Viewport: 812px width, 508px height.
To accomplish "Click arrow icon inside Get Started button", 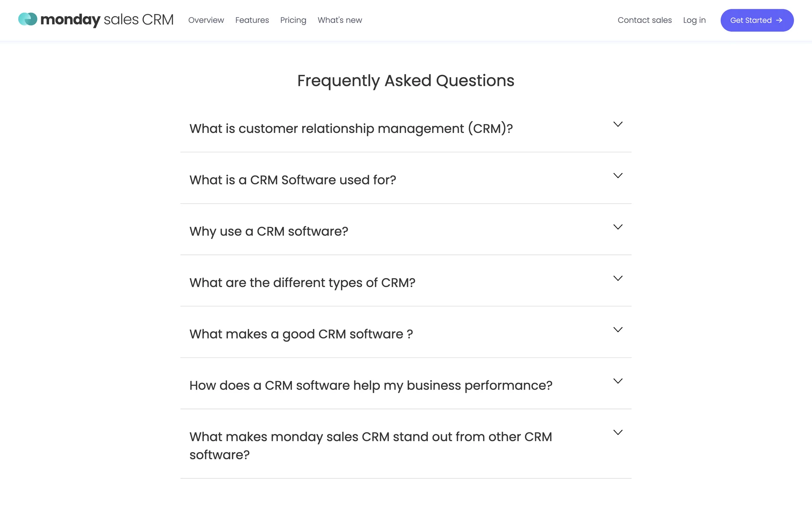I will (779, 20).
